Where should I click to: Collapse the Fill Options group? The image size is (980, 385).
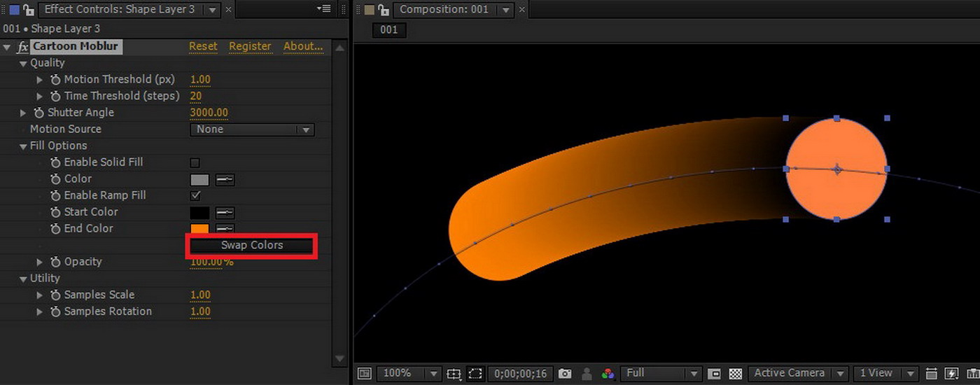(23, 146)
